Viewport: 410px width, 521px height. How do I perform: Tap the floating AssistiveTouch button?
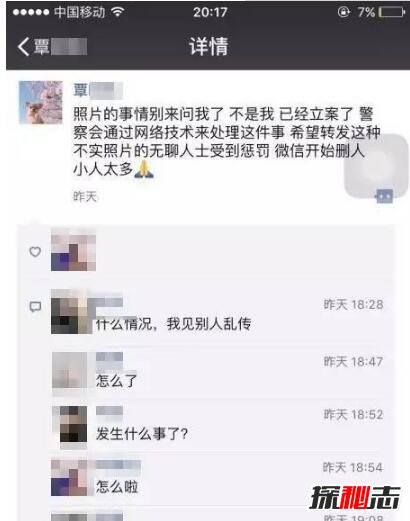click(377, 166)
